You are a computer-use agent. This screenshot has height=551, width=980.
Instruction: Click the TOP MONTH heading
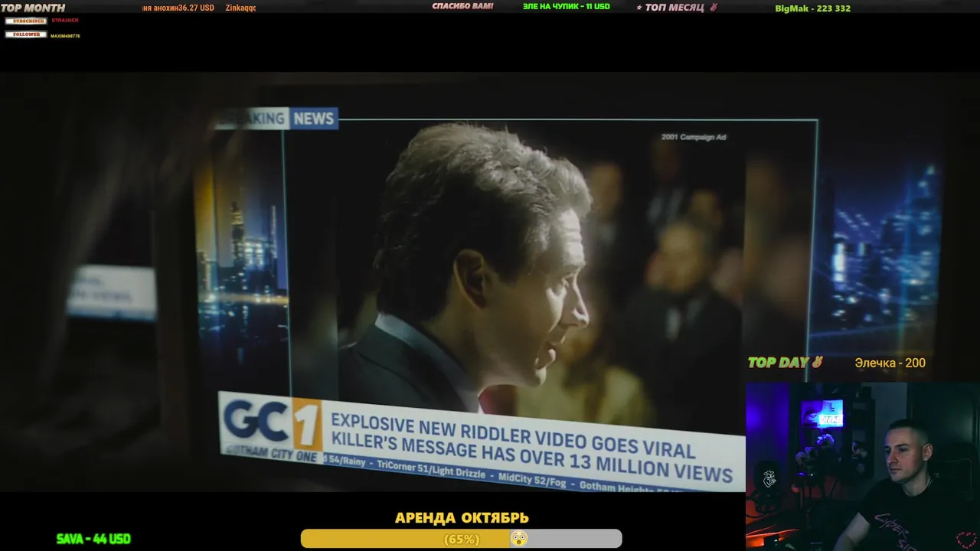tap(33, 8)
